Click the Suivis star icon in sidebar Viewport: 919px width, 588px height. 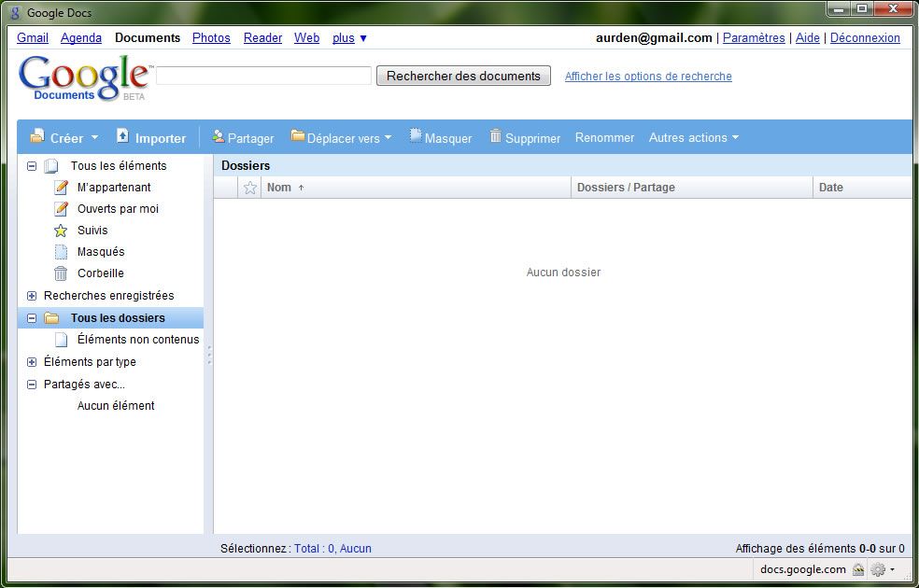click(61, 231)
